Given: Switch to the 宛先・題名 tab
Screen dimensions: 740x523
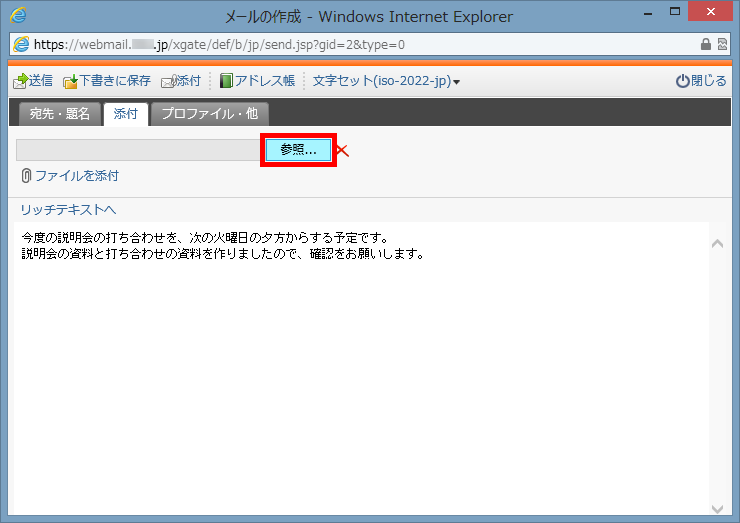Looking at the screenshot, I should pyautogui.click(x=60, y=114).
